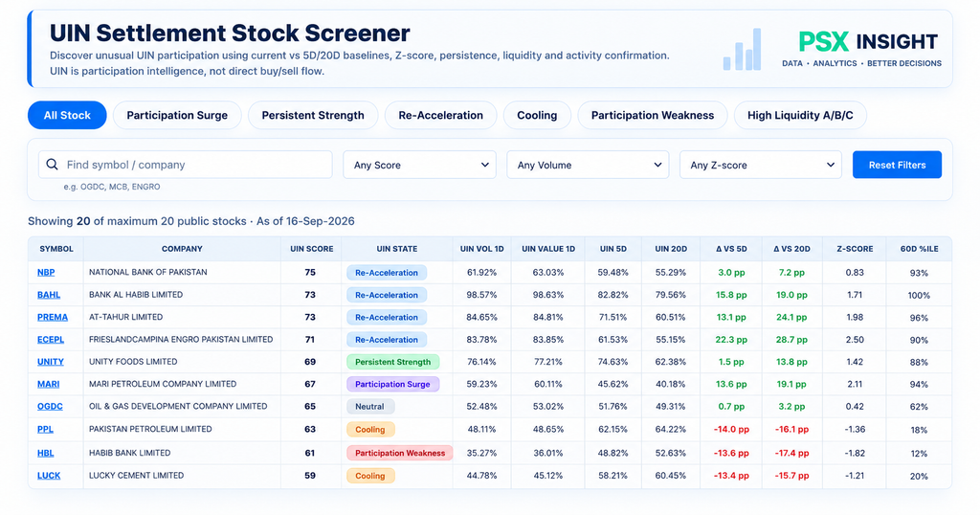Open the NBP symbol link
Image resolution: width=980 pixels, height=515 pixels.
pos(46,273)
